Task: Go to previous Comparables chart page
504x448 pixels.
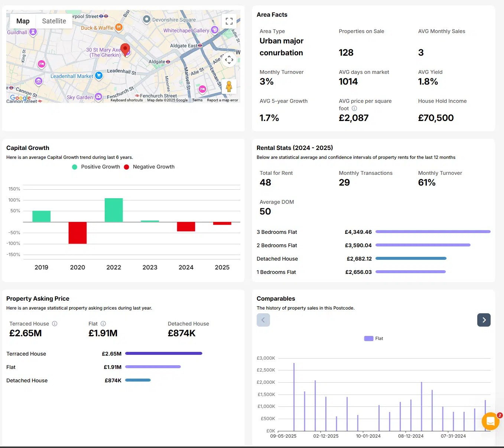Action: point(263,320)
